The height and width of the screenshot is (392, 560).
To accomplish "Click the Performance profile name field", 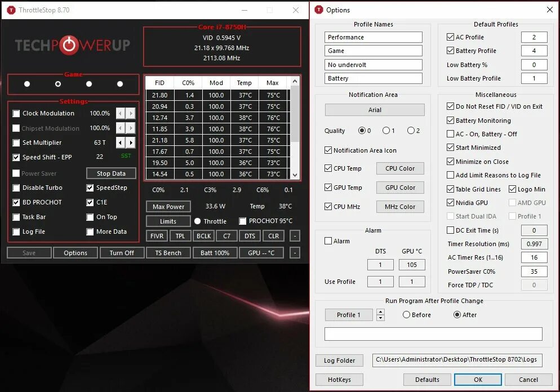I will [373, 37].
